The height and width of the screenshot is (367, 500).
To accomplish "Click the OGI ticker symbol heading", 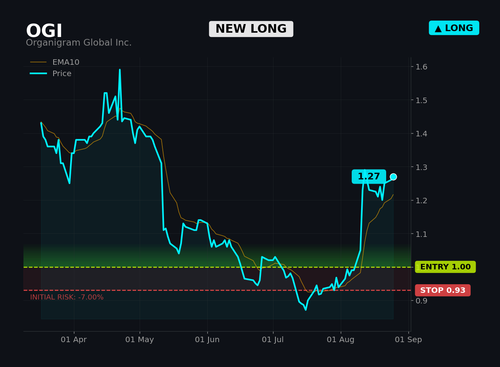I will [x=44, y=31].
